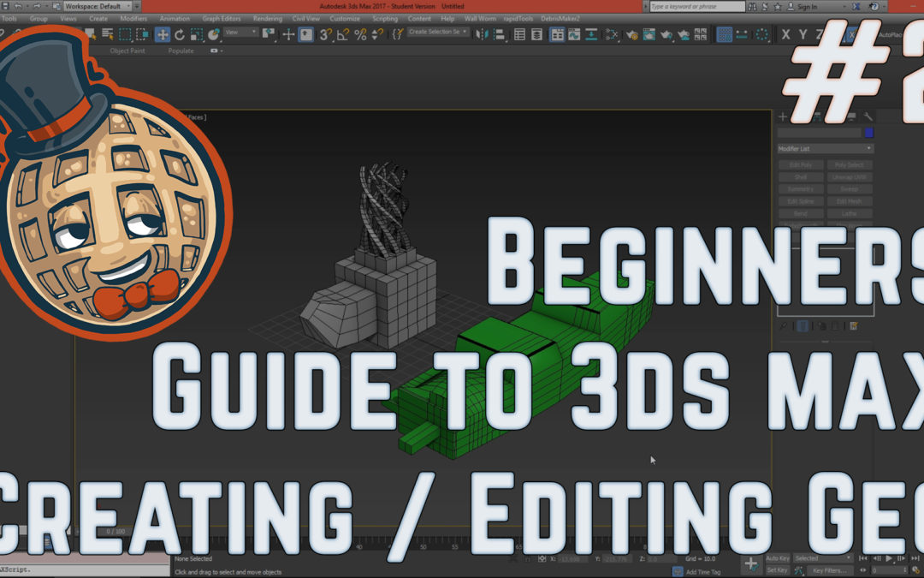Image resolution: width=924 pixels, height=578 pixels.
Task: Open the Selected key filter dropdown
Action: tap(823, 558)
